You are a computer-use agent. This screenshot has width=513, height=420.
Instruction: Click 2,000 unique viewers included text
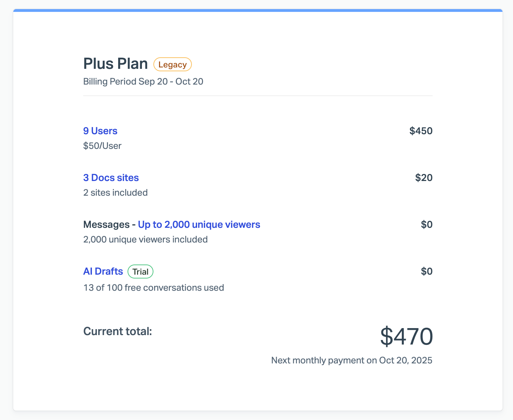point(145,239)
